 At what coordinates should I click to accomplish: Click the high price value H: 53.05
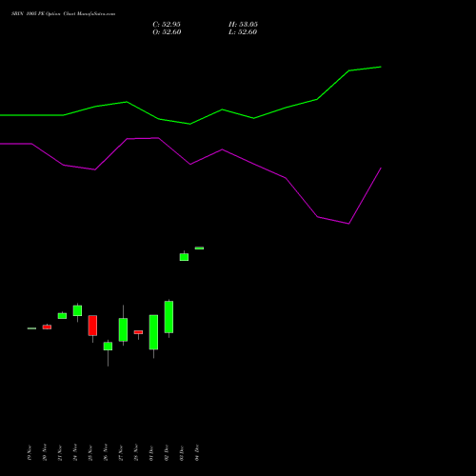pyautogui.click(x=243, y=25)
